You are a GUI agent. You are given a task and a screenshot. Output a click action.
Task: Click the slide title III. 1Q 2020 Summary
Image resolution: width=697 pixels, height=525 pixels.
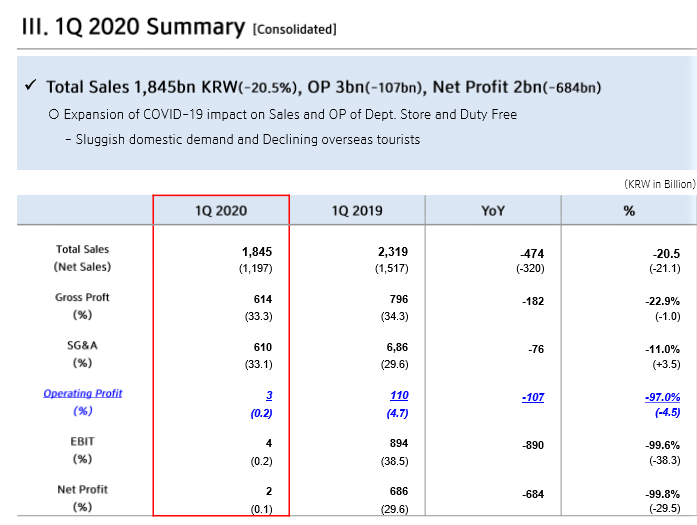point(134,27)
